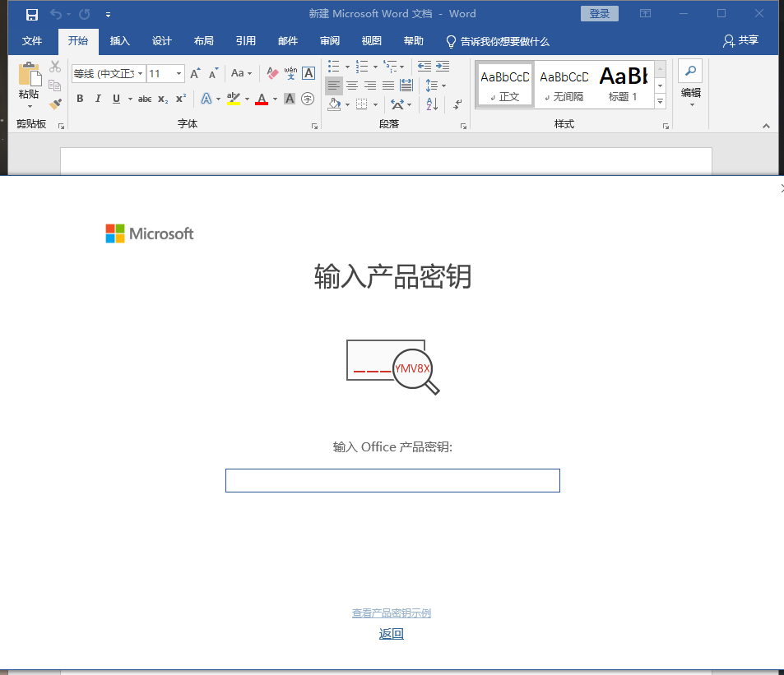Toggle Character Shading
The height and width of the screenshot is (675, 784).
click(290, 99)
